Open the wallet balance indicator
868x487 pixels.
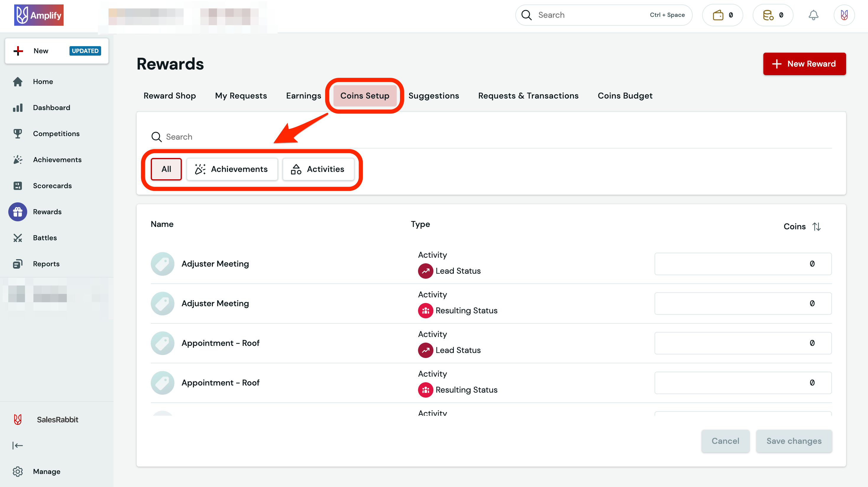click(x=722, y=15)
